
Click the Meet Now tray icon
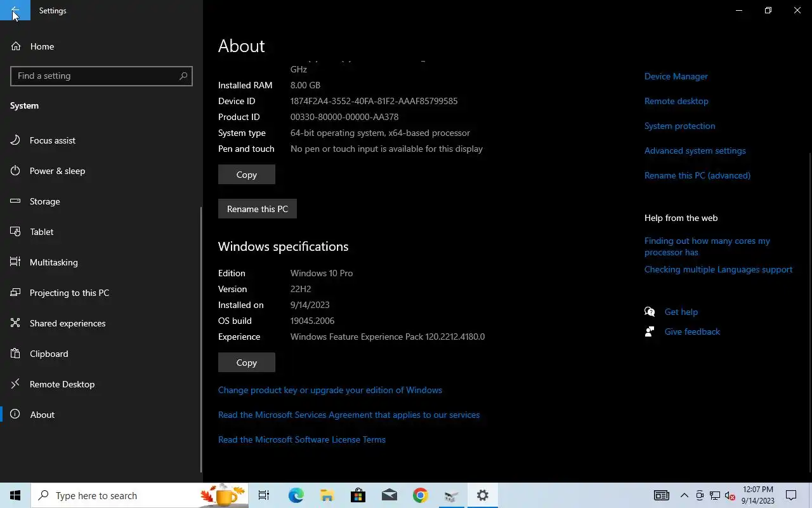point(700,495)
